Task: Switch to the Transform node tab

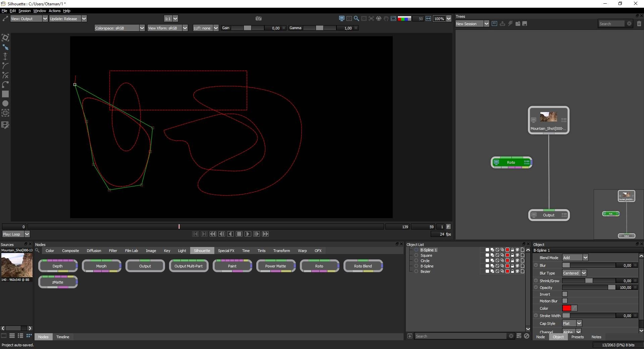Action: (x=281, y=251)
